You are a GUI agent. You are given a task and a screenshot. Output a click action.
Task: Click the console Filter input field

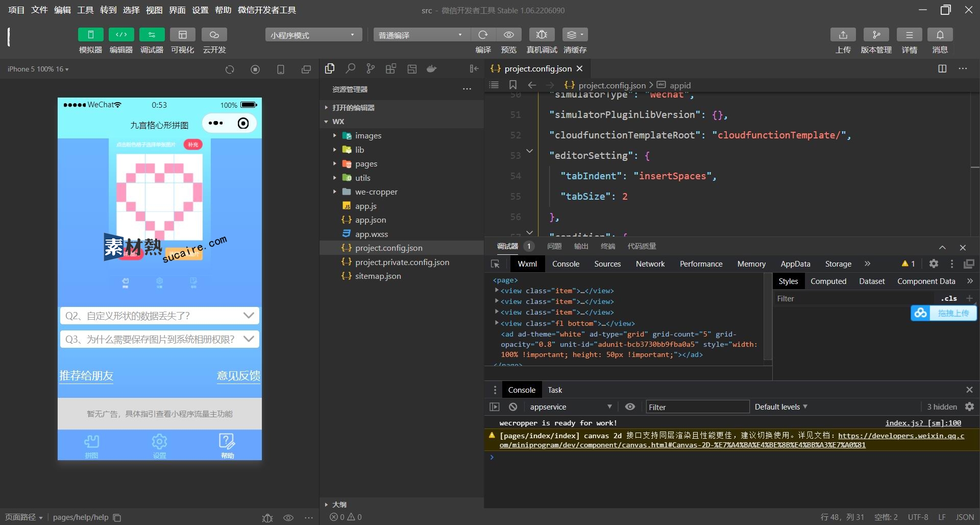pyautogui.click(x=697, y=407)
